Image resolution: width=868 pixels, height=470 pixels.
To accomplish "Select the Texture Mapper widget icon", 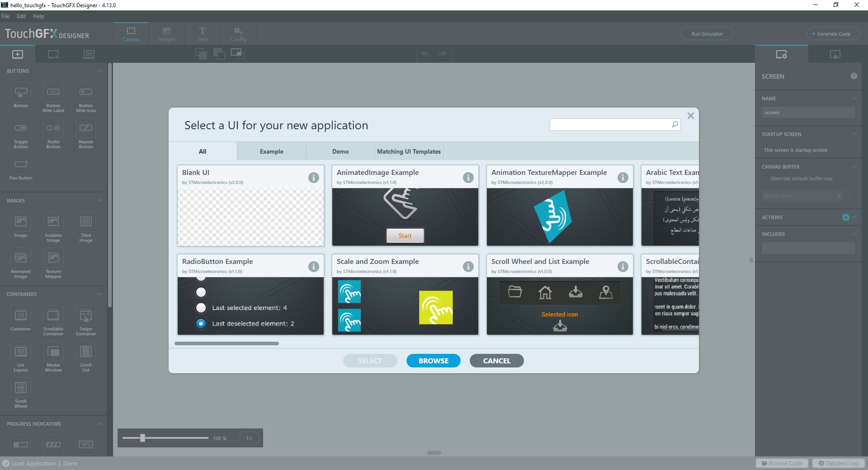I will tap(53, 258).
